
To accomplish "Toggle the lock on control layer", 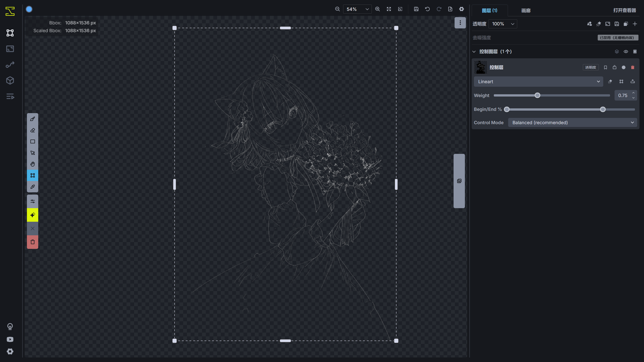I will click(615, 67).
